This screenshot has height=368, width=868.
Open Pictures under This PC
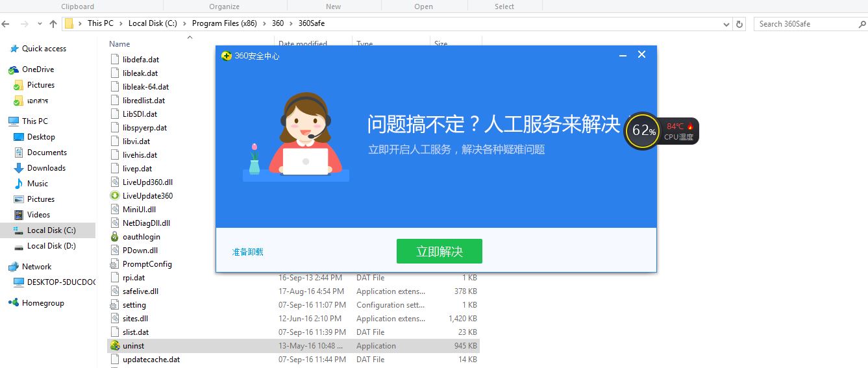click(41, 199)
